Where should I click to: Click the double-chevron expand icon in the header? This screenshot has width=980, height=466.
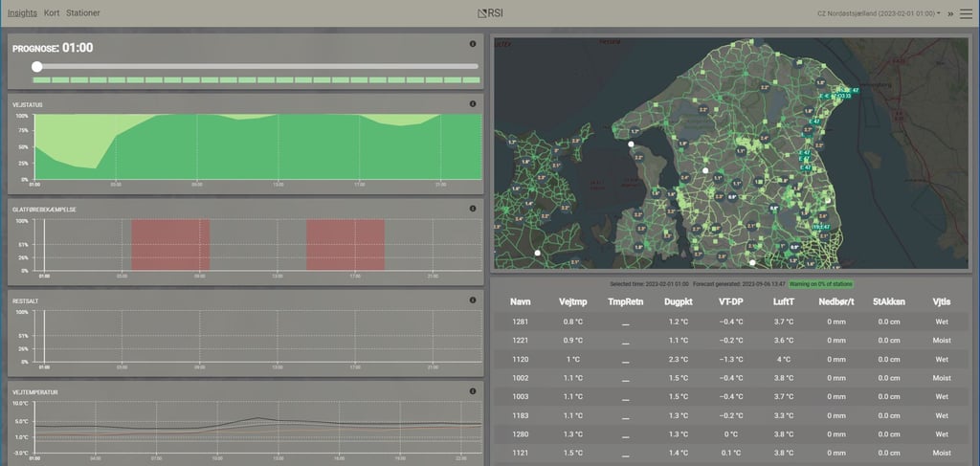click(950, 13)
